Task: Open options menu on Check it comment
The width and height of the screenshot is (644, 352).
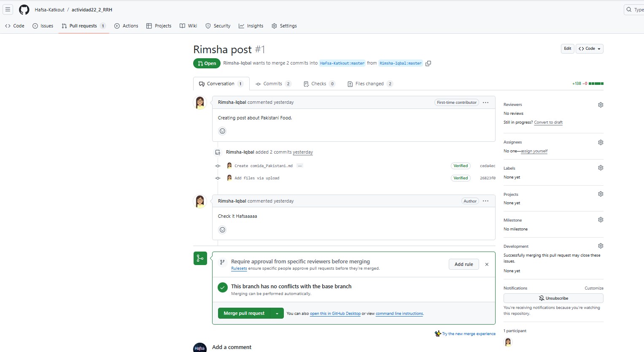Action: pyautogui.click(x=485, y=201)
